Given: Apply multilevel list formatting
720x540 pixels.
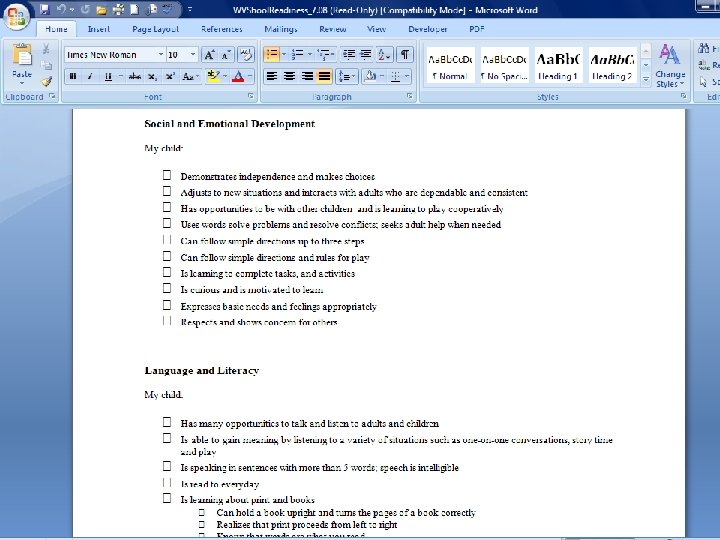Looking at the screenshot, I should (325, 55).
